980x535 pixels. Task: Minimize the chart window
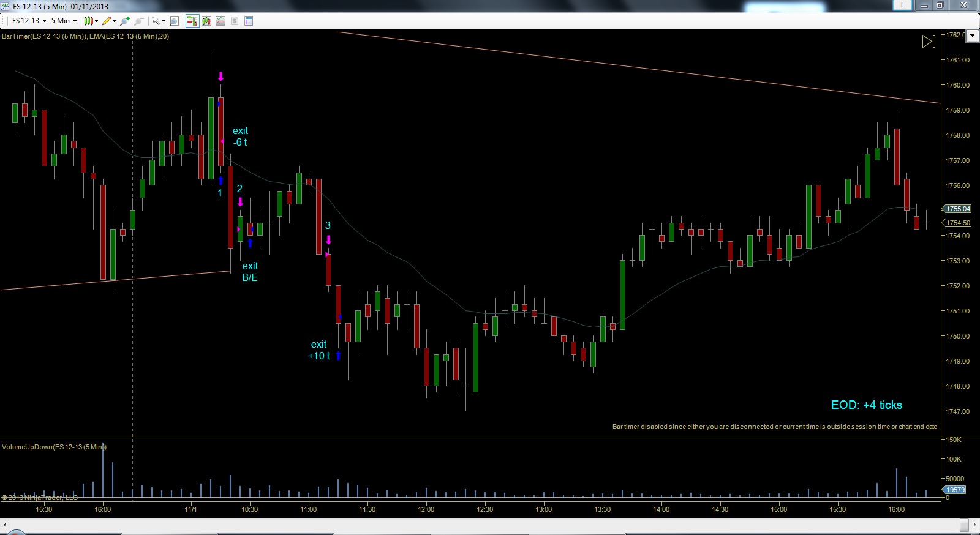pyautogui.click(x=925, y=5)
